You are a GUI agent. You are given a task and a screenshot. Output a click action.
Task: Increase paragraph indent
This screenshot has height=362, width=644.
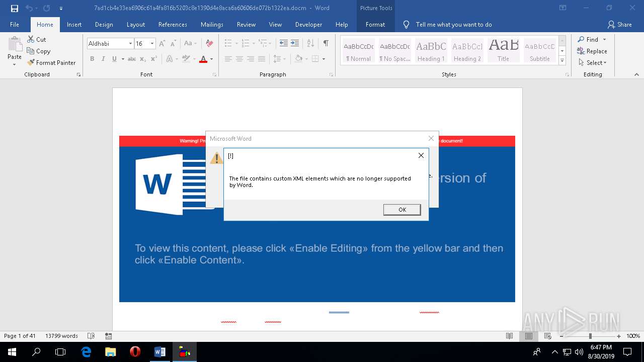295,44
